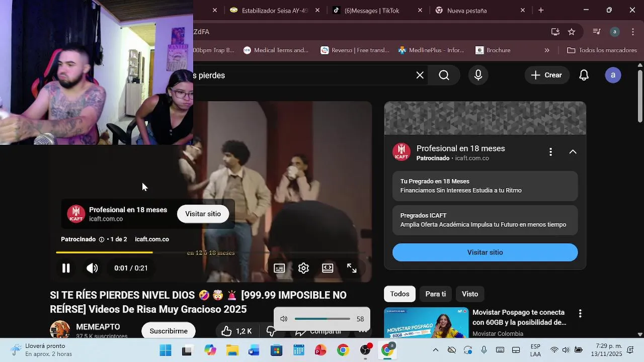This screenshot has width=644, height=362.
Task: Open a new browser tab
Action: coord(541,10)
